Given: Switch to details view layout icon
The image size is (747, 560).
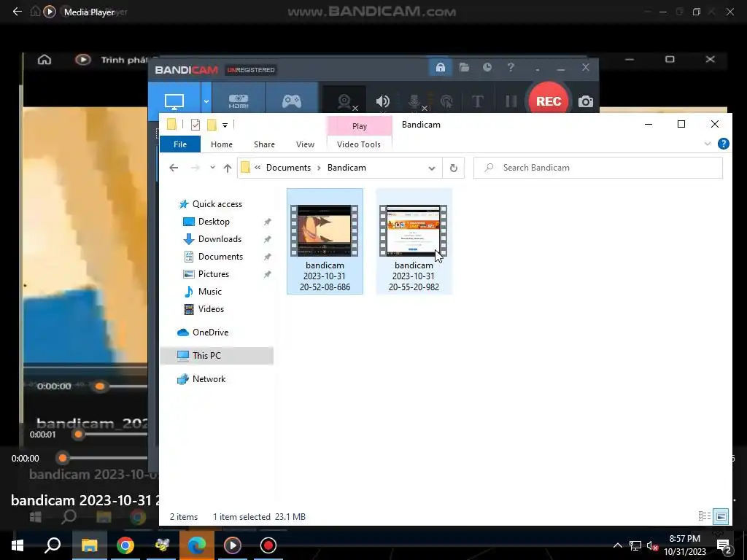Looking at the screenshot, I should tap(704, 516).
